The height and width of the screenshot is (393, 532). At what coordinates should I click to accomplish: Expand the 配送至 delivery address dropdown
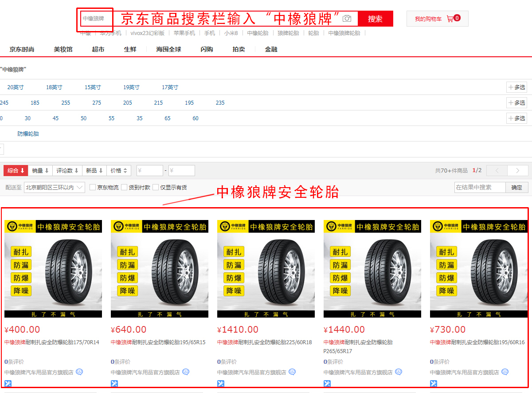tap(55, 187)
